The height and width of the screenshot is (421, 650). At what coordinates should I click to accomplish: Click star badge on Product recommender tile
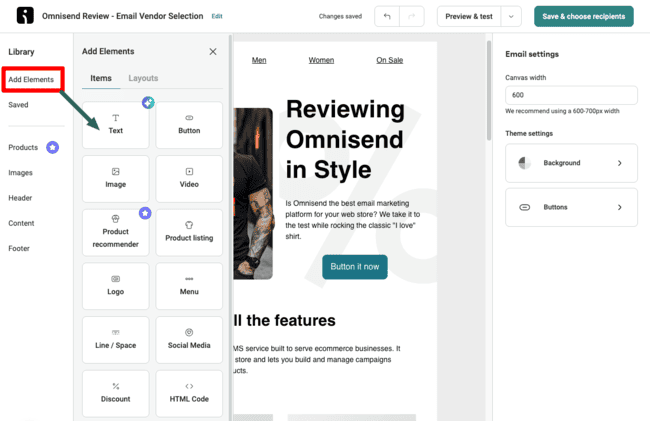pyautogui.click(x=145, y=213)
